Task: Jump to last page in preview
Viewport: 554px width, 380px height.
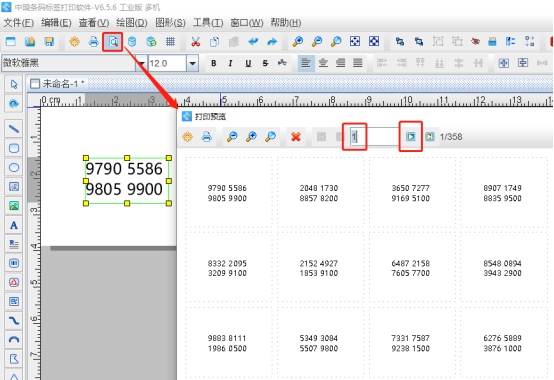Action: click(430, 137)
